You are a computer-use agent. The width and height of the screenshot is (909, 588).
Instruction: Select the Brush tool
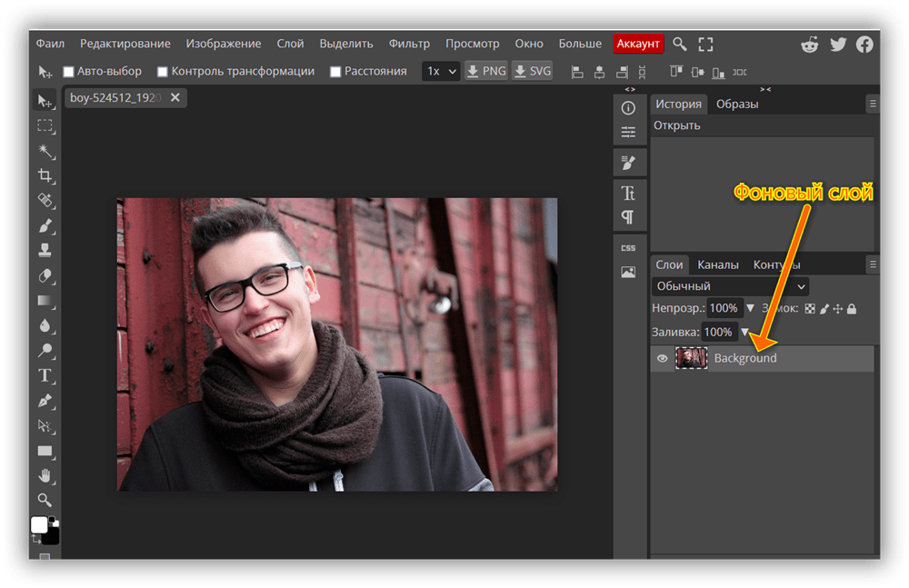45,225
